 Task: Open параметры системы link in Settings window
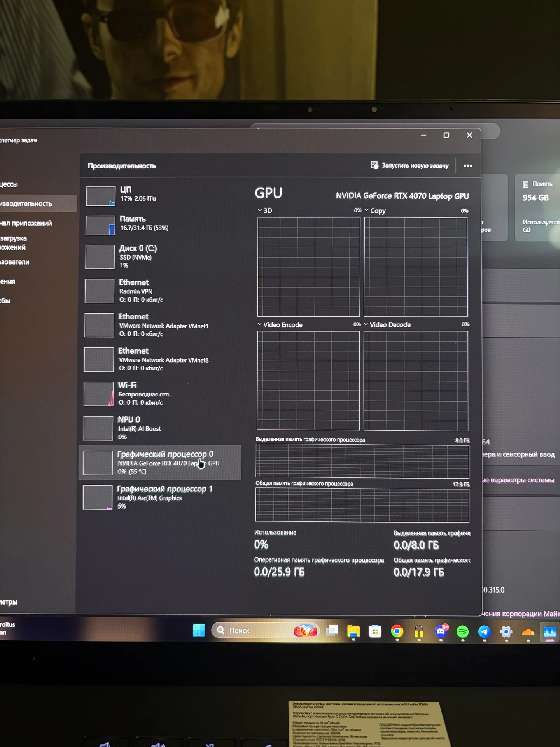(518, 480)
